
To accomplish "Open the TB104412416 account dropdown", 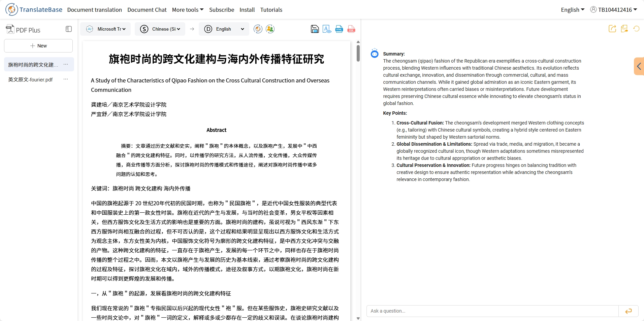I will [617, 10].
